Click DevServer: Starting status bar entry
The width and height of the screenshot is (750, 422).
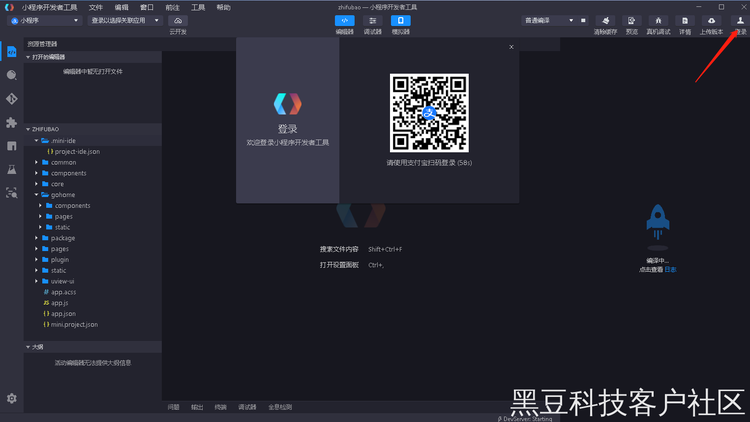525,419
